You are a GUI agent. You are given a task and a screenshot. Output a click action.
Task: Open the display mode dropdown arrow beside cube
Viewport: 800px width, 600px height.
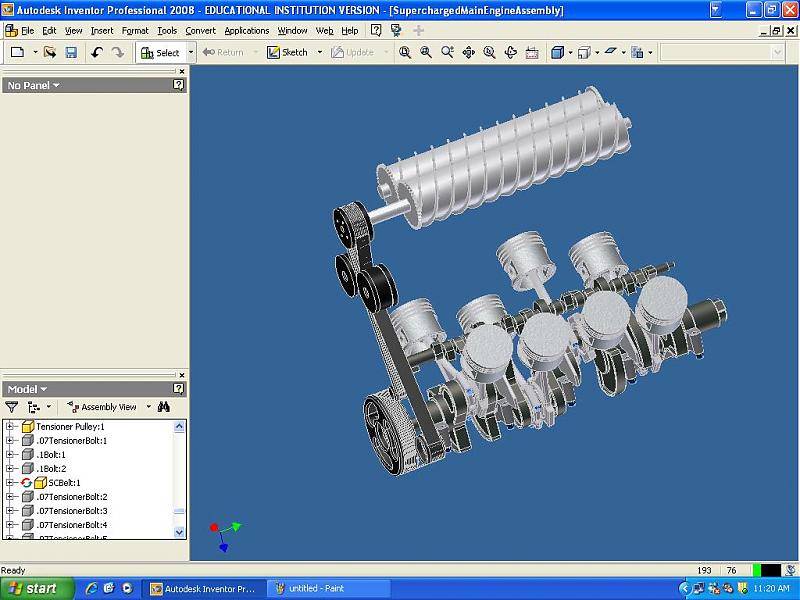click(x=570, y=52)
